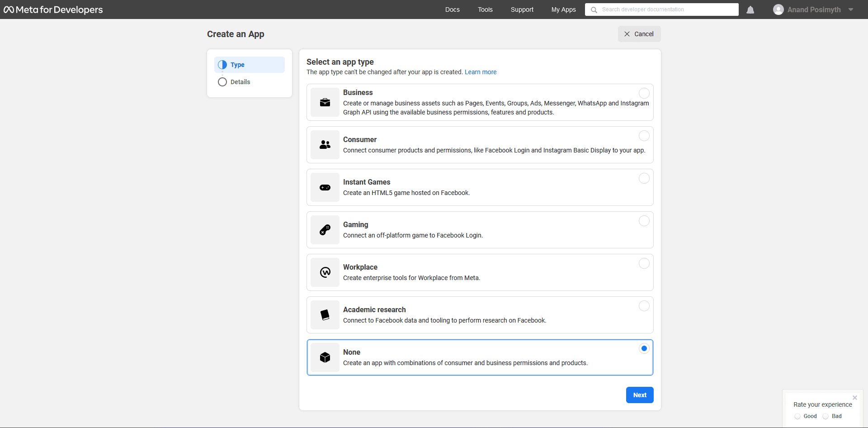868x428 pixels.
Task: Select the Business app type radio button
Action: point(644,93)
